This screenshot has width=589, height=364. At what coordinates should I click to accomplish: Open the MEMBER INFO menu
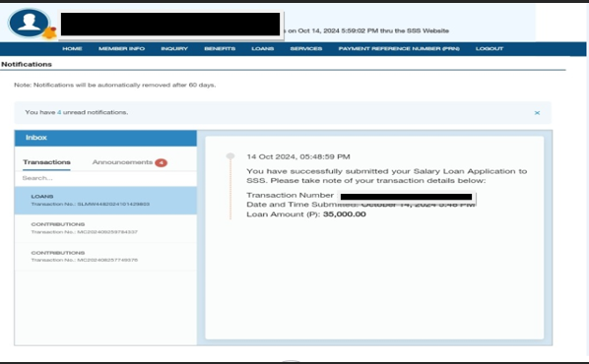tap(121, 49)
